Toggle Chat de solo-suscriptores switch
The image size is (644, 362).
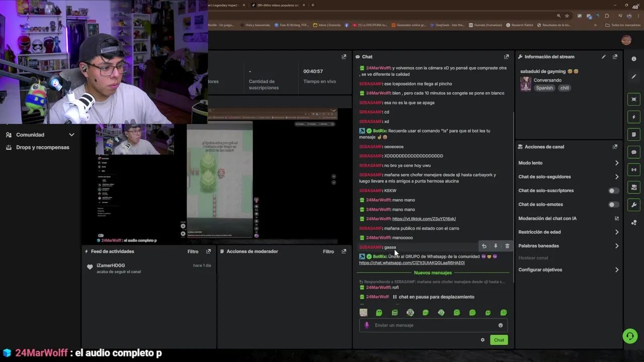pyautogui.click(x=613, y=191)
